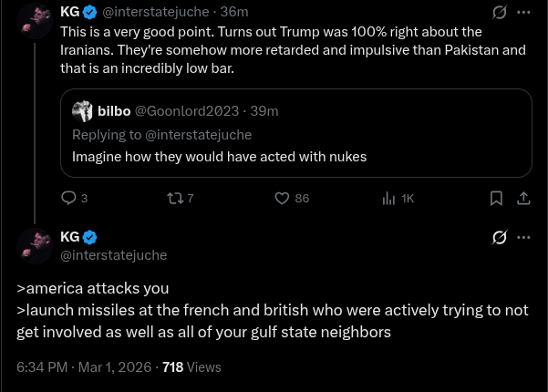Viewport: 548px width, 392px height.
Task: Open more options menu on first tweet
Action: 524,13
